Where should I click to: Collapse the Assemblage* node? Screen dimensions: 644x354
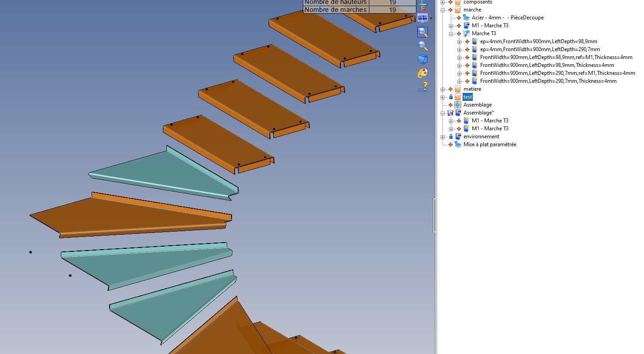click(x=442, y=113)
